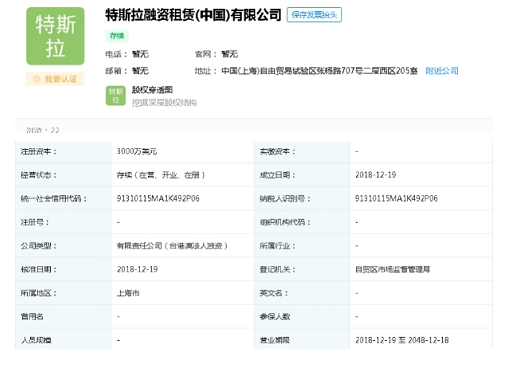The width and height of the screenshot is (507, 371).
Task: Click registered capital value 3000万美元
Action: coord(137,151)
